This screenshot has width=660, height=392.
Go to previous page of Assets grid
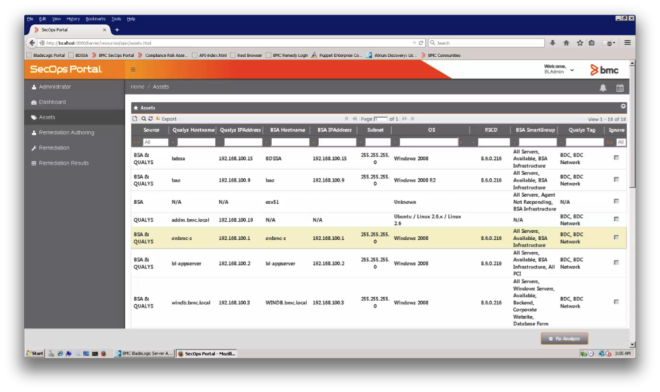coord(355,119)
